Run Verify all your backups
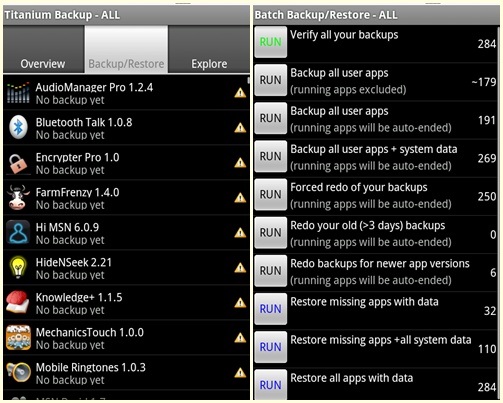Image resolution: width=503 pixels, height=403 pixels. 270,42
